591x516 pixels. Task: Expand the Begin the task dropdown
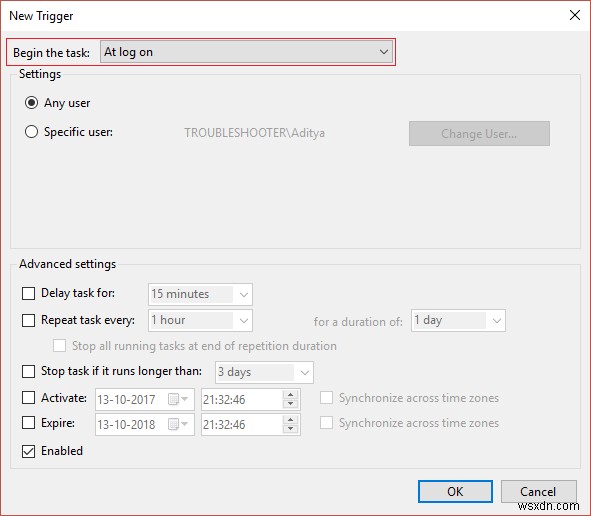tap(246, 52)
